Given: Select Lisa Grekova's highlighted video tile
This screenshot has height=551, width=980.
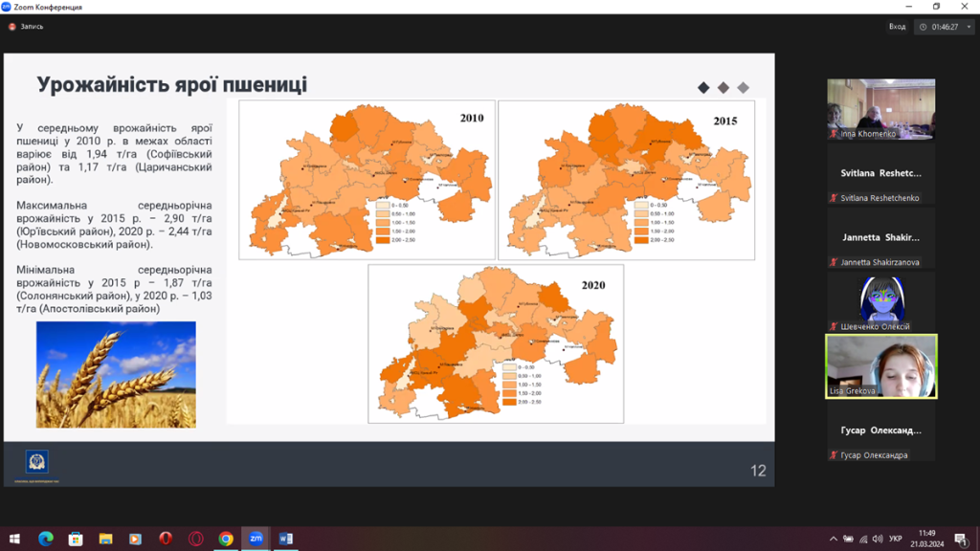Looking at the screenshot, I should (880, 365).
